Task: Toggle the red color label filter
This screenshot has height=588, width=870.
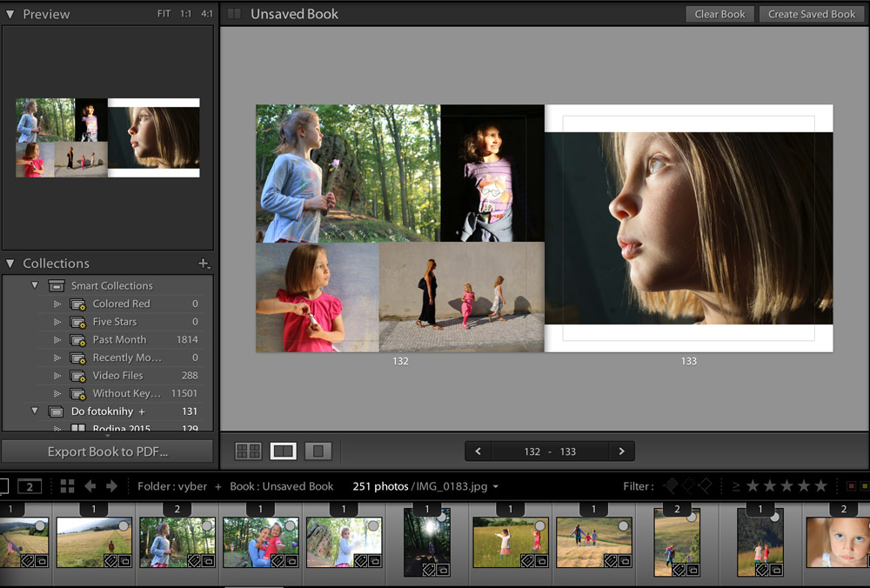Action: pyautogui.click(x=852, y=486)
